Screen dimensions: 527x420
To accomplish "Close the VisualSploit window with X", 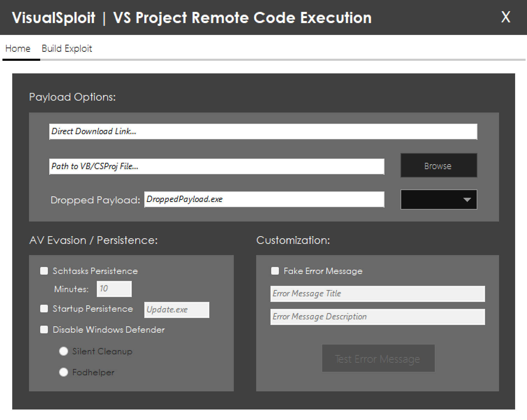I will click(506, 17).
